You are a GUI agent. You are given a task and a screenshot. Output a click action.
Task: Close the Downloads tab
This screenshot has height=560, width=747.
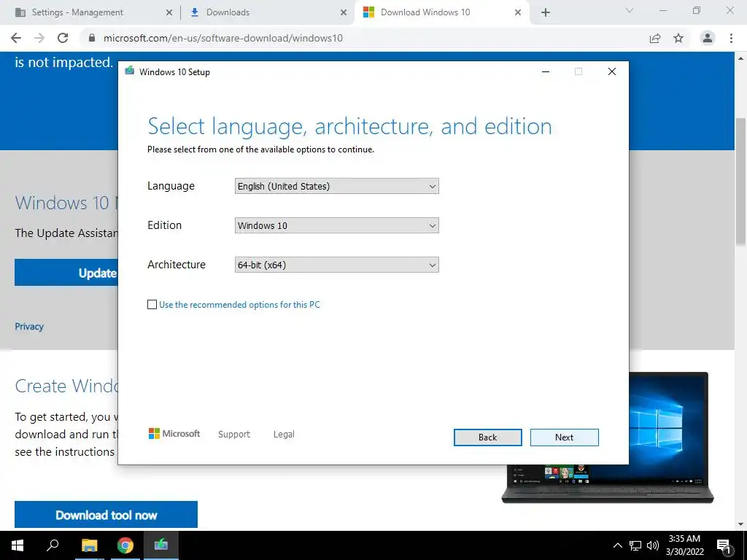coord(344,12)
